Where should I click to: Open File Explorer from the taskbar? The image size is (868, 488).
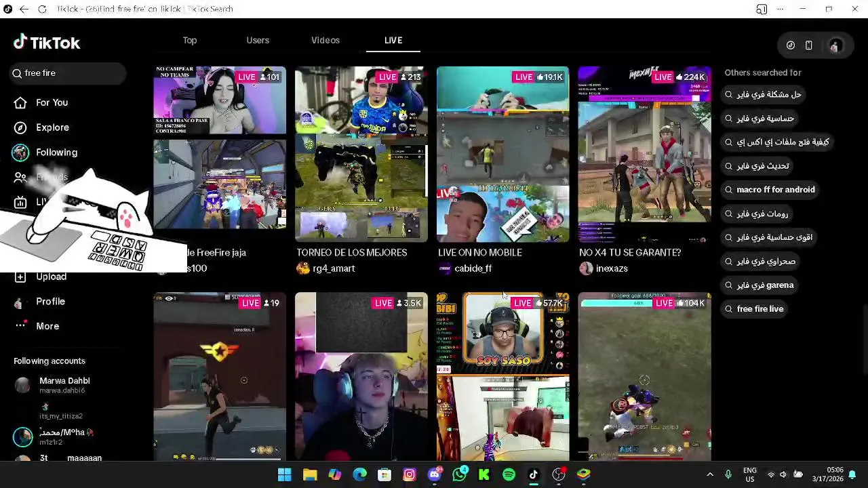pos(310,474)
